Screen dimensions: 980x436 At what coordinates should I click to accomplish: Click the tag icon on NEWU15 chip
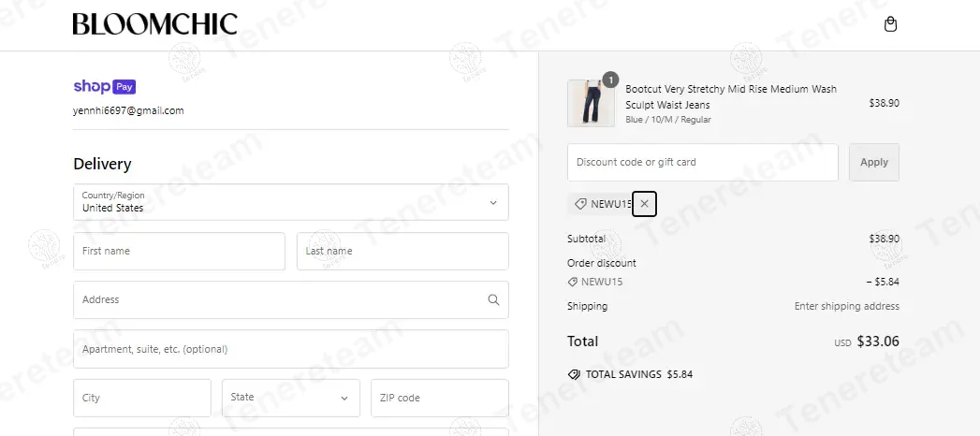(580, 204)
